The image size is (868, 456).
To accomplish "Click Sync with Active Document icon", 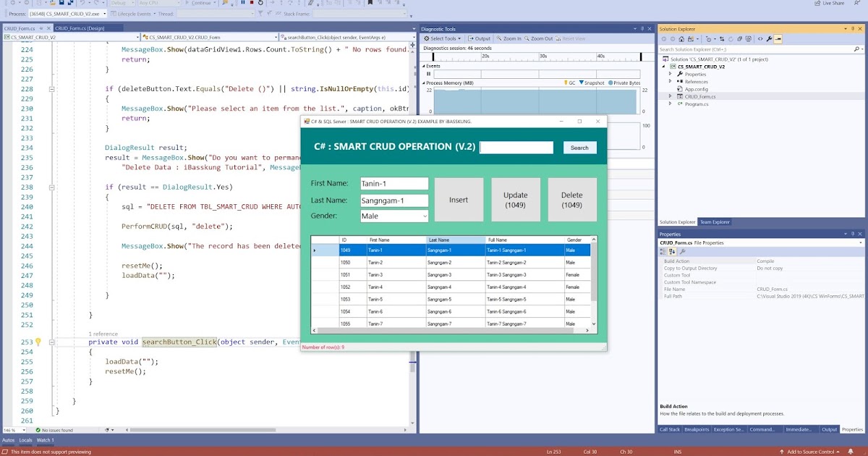I will tap(722, 39).
